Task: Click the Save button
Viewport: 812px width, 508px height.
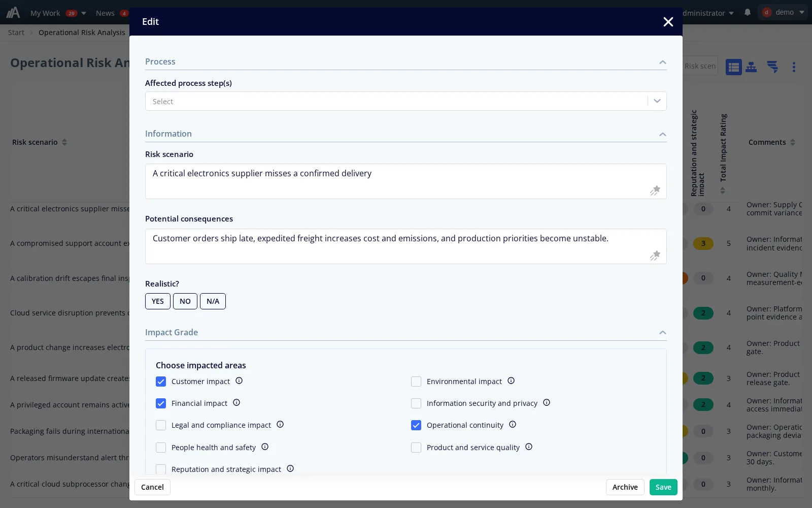Action: pyautogui.click(x=663, y=487)
